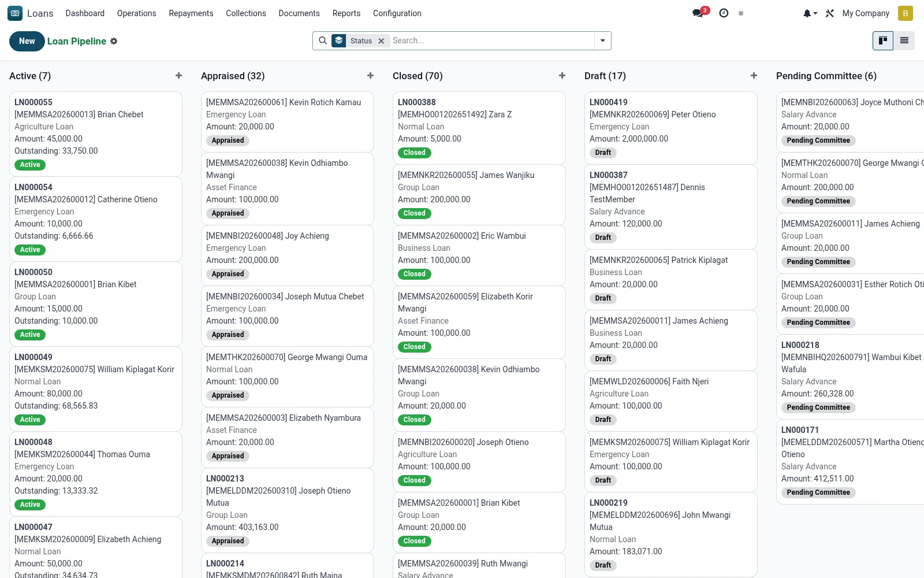Open the Loans app home icon
Image resolution: width=924 pixels, height=578 pixels.
(15, 13)
